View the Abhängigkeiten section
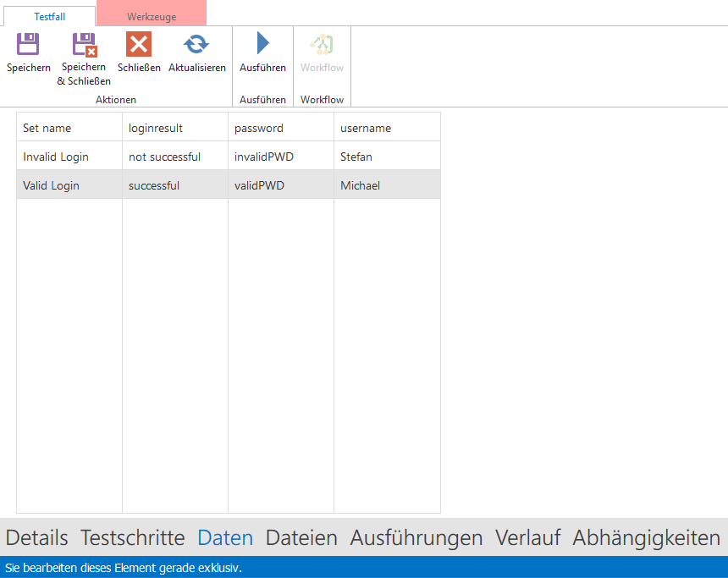728x578 pixels. coord(646,537)
